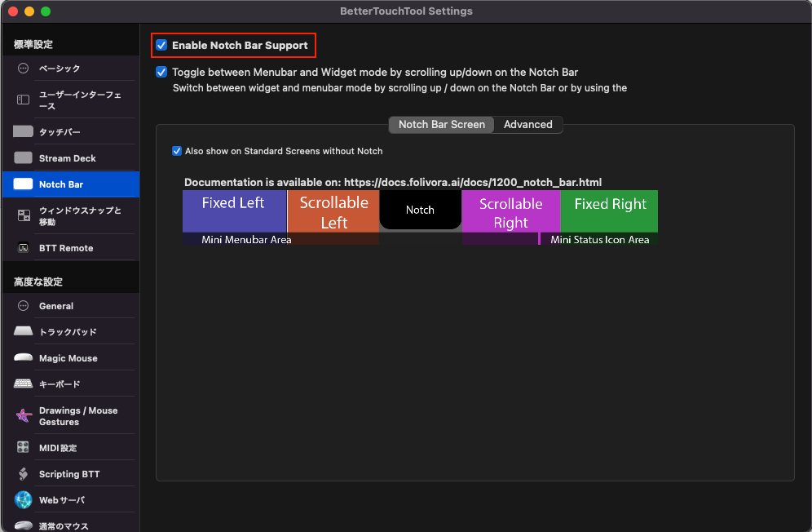Image resolution: width=812 pixels, height=532 pixels.
Task: Select the green Fixed Right area
Action: (610, 211)
